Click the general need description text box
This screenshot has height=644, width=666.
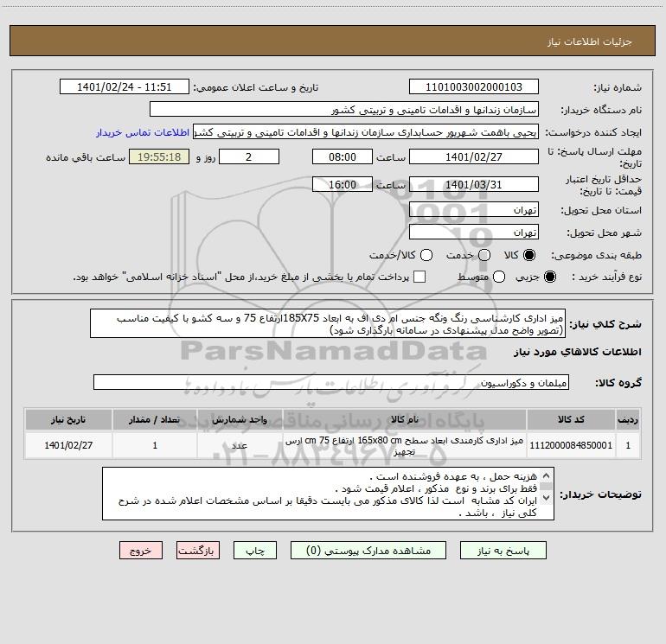(x=328, y=323)
